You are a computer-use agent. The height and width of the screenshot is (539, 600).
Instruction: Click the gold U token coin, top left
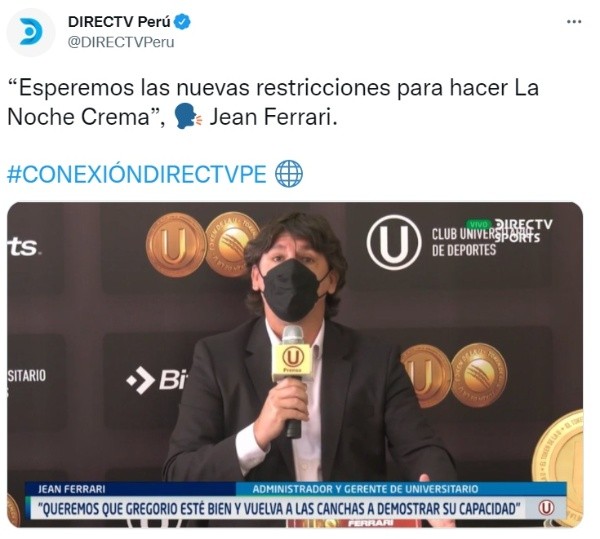(174, 245)
